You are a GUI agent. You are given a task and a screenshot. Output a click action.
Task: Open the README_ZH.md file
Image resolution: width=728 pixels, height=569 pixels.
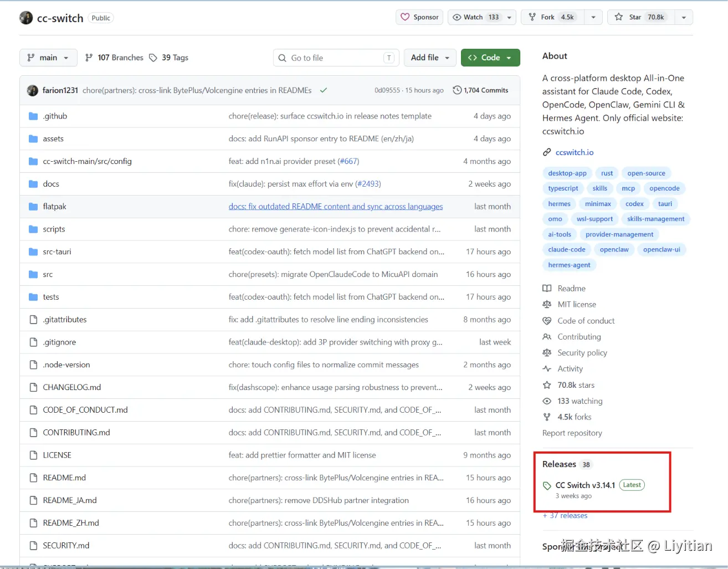point(71,523)
